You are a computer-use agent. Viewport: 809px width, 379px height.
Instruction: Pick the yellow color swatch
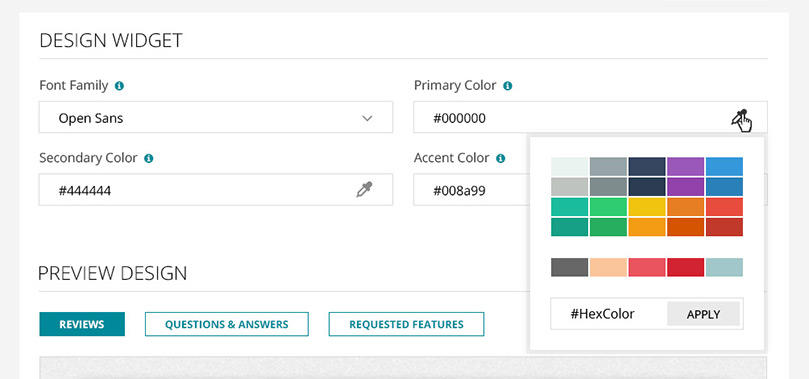point(647,207)
